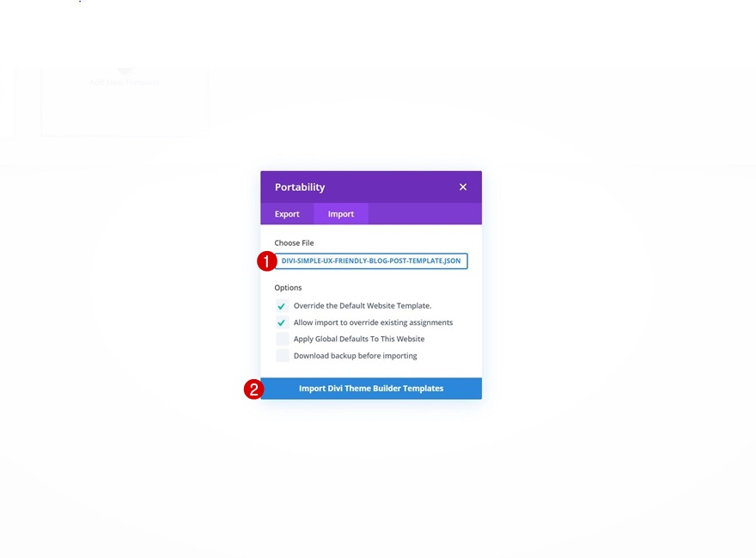Image resolution: width=756 pixels, height=558 pixels.
Task: Uncheck the Allow import override assignments checkbox
Action: (x=282, y=322)
